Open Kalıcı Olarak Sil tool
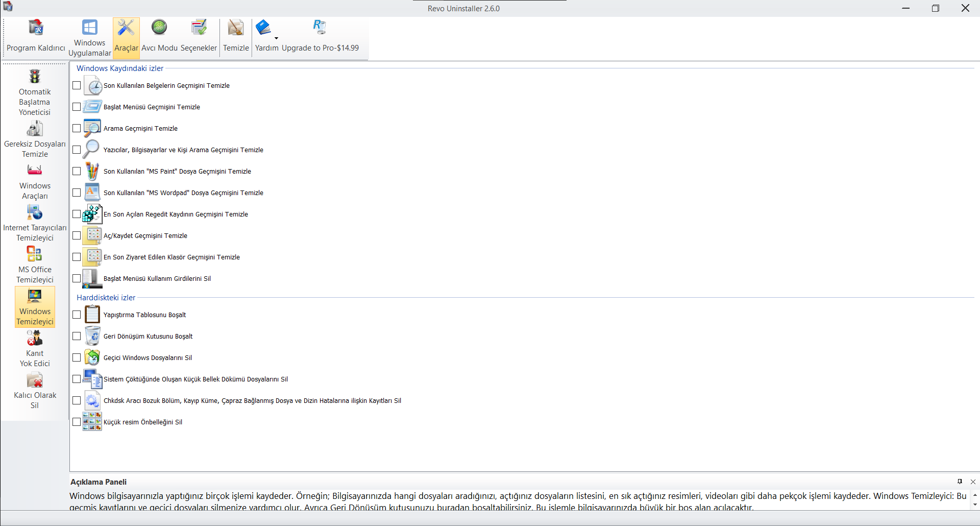Viewport: 980px width, 526px height. [x=35, y=391]
